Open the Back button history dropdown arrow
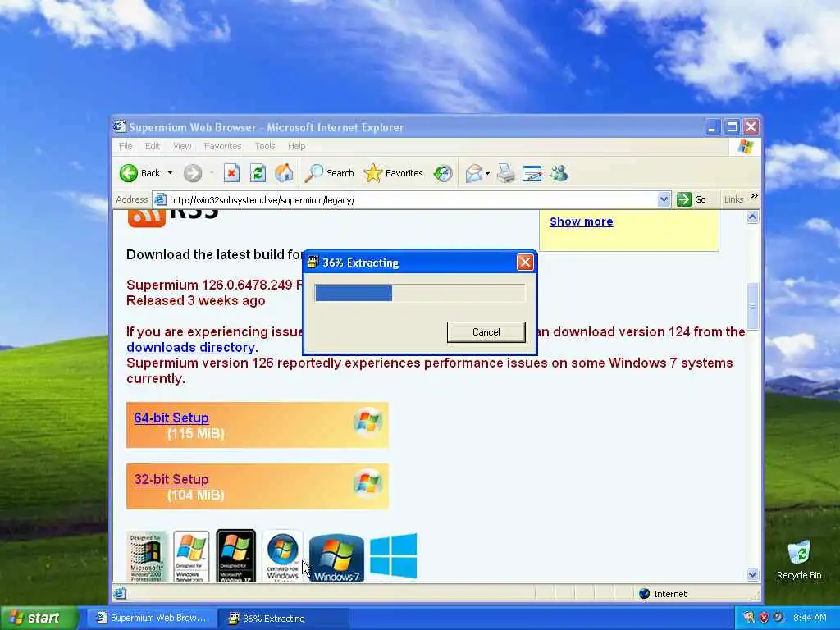 tap(170, 173)
